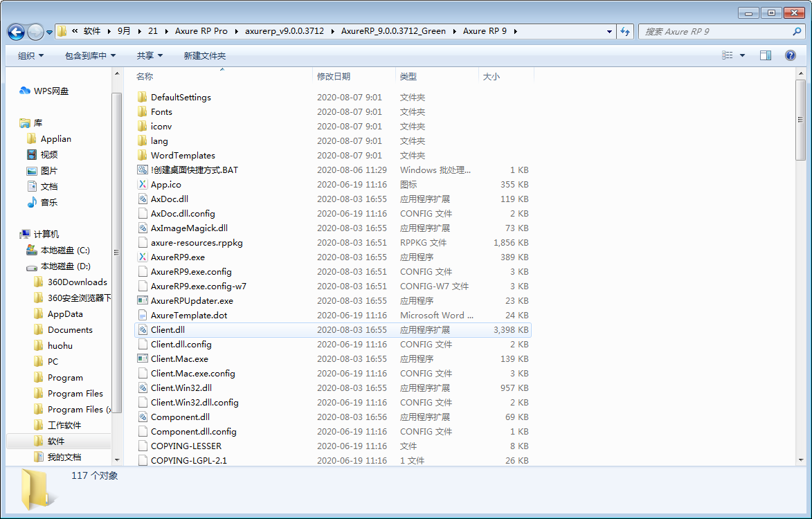Open the 共享 menu
812x519 pixels.
[x=150, y=55]
